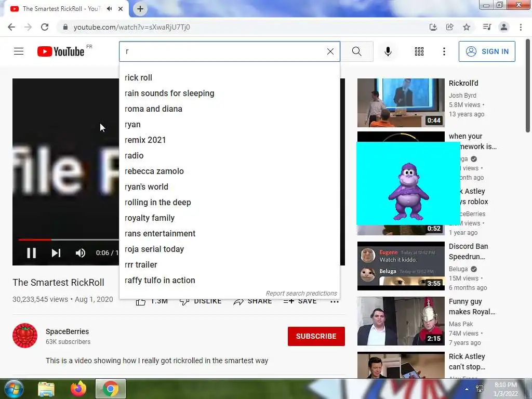The height and width of the screenshot is (399, 532).
Task: Choose suggestion 'radio'
Action: tap(229, 156)
